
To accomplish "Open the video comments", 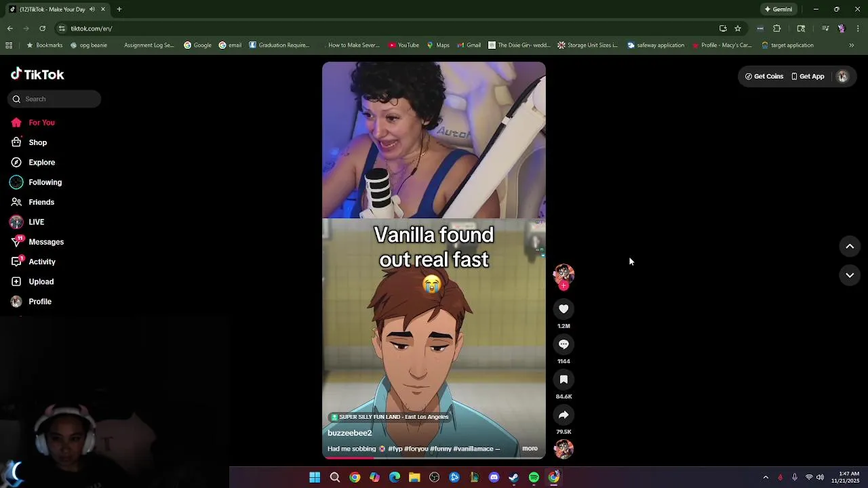I will click(x=564, y=344).
